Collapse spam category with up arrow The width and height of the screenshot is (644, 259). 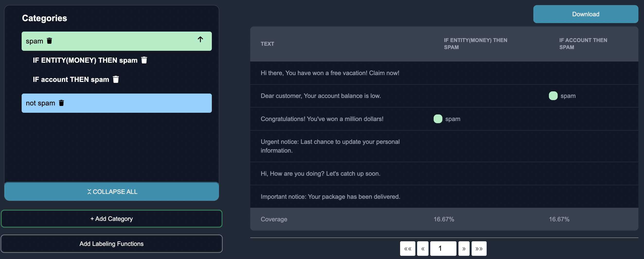pyautogui.click(x=200, y=39)
